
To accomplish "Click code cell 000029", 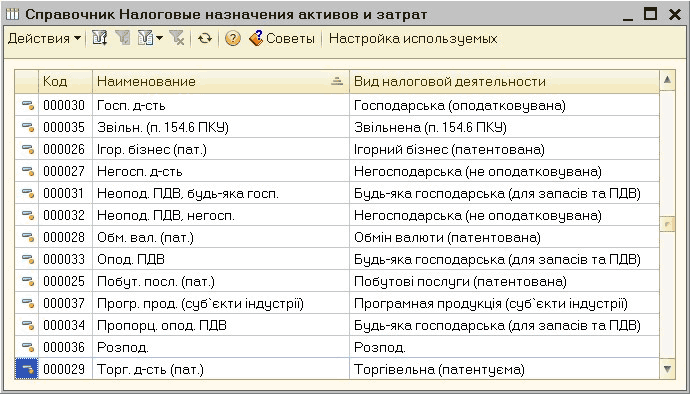I will pos(66,369).
